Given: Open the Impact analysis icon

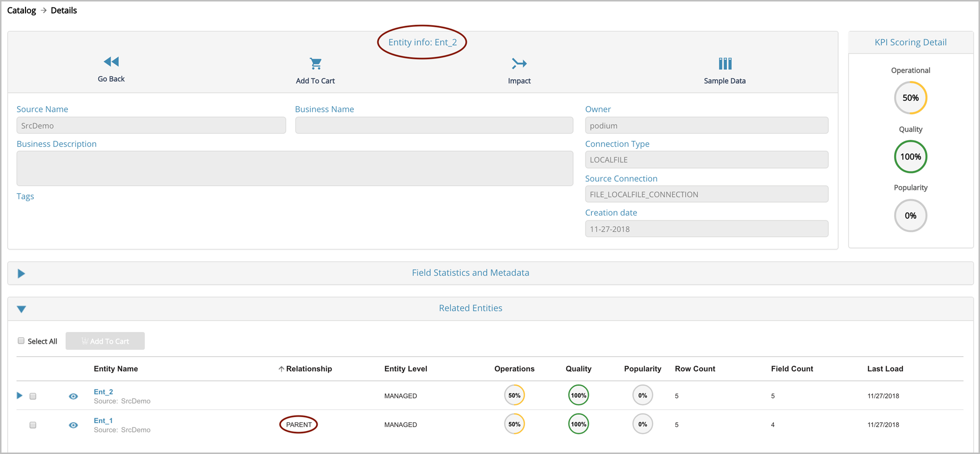Looking at the screenshot, I should (519, 63).
